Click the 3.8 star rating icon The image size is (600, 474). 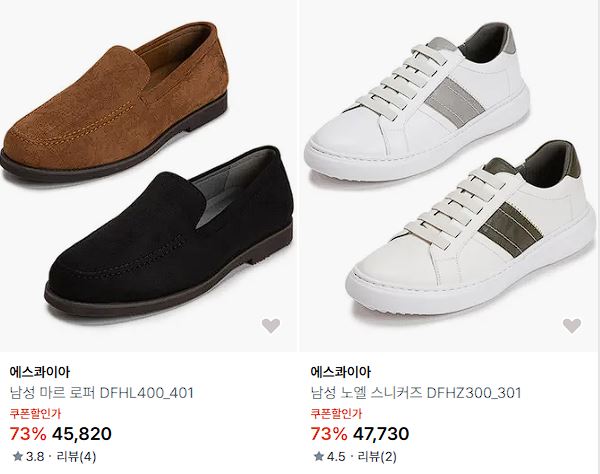coord(18,456)
